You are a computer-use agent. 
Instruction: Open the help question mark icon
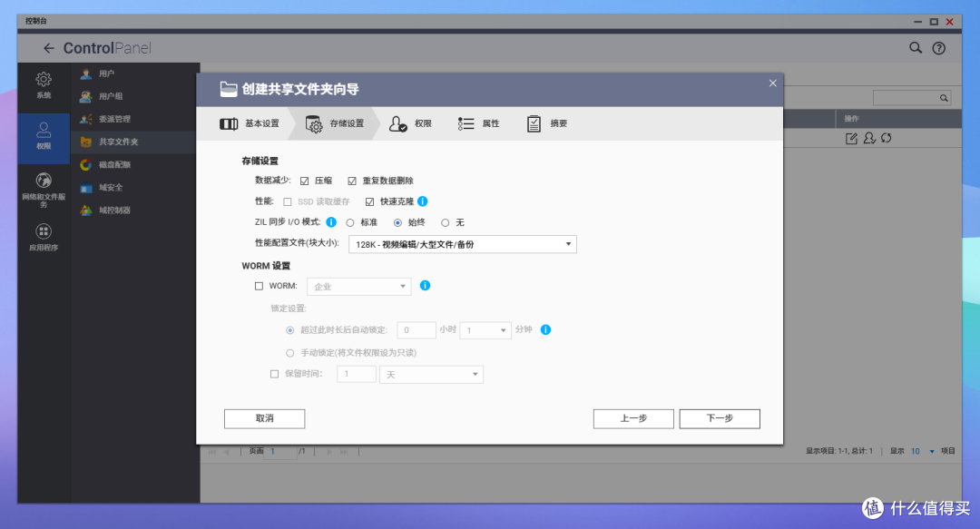point(939,48)
